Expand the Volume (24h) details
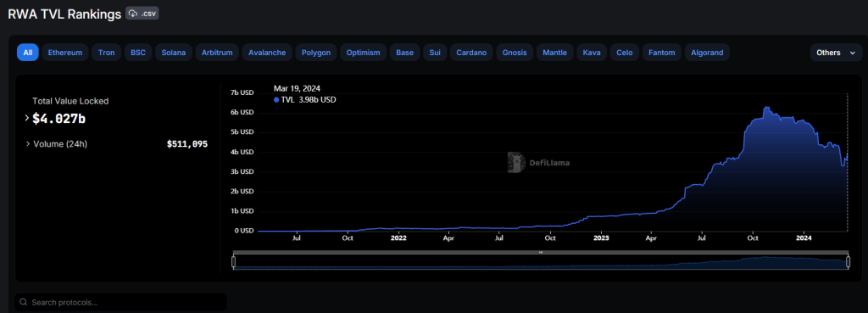 pos(28,144)
